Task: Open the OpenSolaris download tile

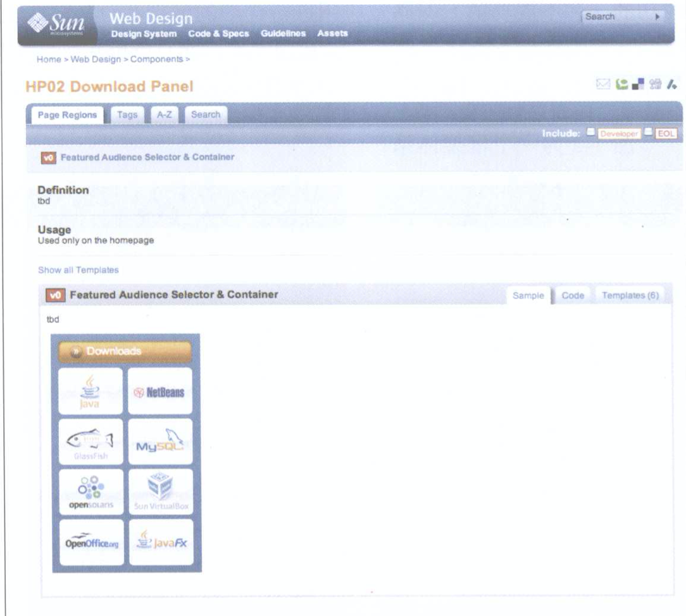Action: (91, 492)
